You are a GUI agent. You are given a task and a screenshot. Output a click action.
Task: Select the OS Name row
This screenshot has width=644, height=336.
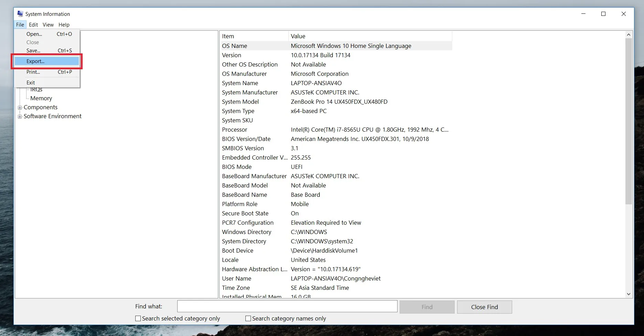(x=336, y=46)
